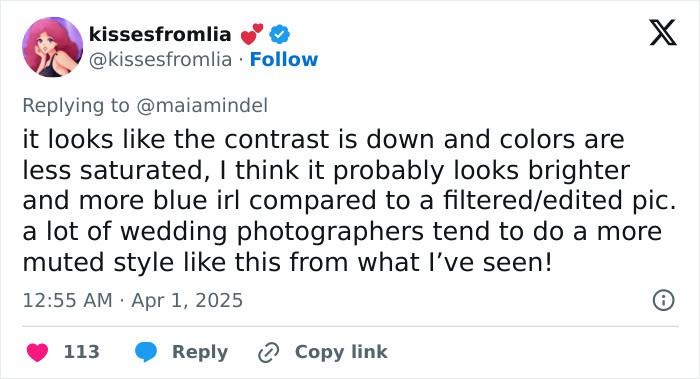Click the two red hearts emoji by the name
The height and width of the screenshot is (379, 700).
point(252,34)
